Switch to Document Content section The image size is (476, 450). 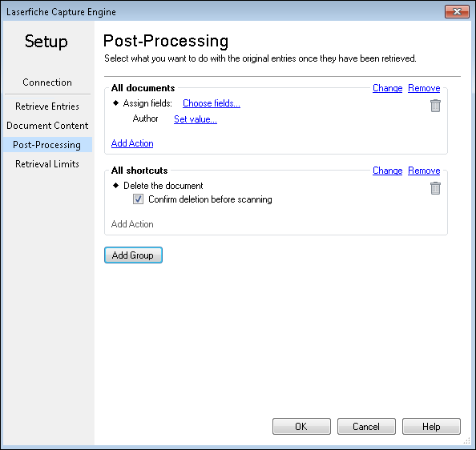[47, 126]
